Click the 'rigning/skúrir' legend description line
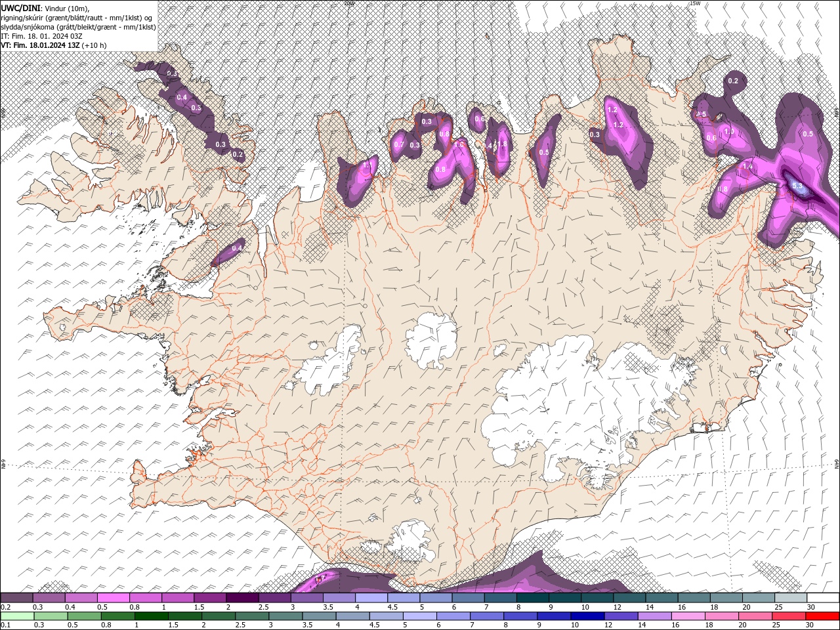 click(x=77, y=18)
